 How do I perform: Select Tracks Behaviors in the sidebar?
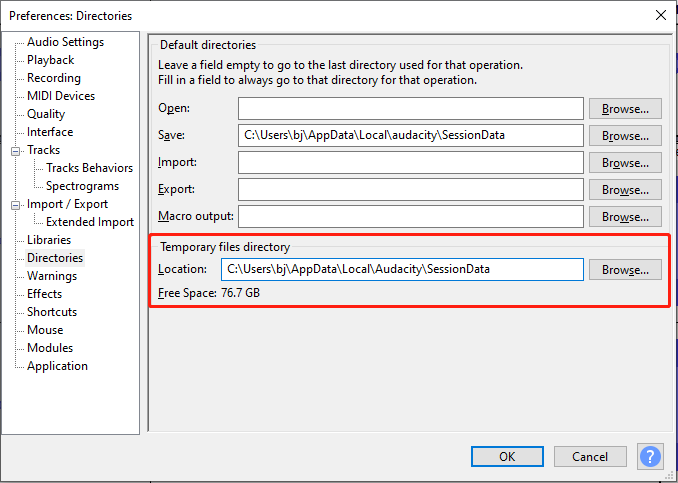pyautogui.click(x=89, y=168)
